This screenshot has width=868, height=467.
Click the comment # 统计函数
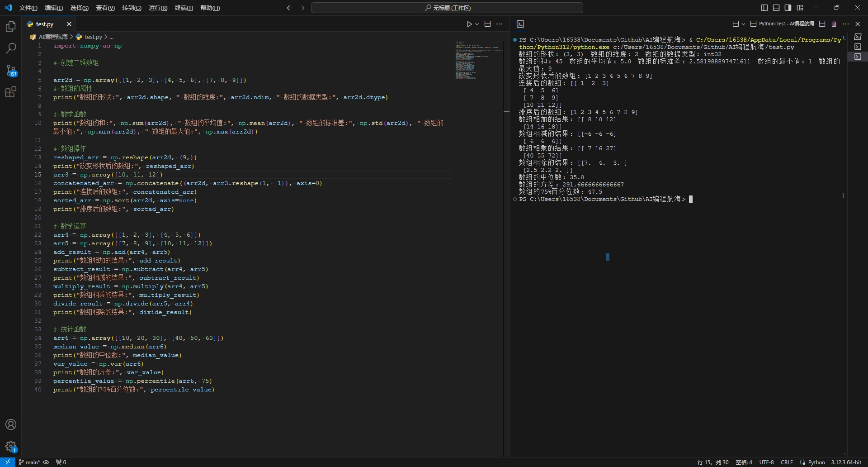[x=70, y=329]
